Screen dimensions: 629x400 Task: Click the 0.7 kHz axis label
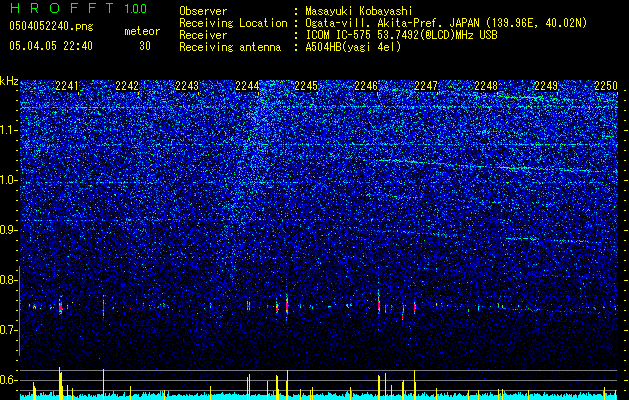[x=9, y=330]
